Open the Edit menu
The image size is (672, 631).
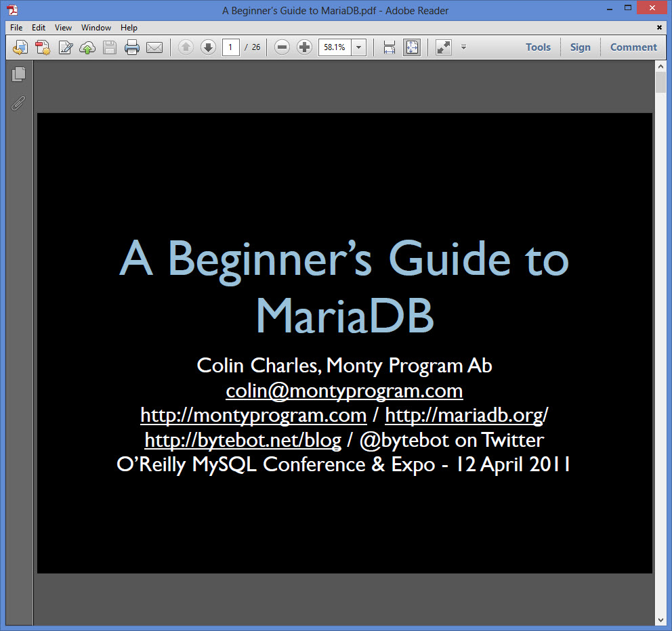pos(39,28)
